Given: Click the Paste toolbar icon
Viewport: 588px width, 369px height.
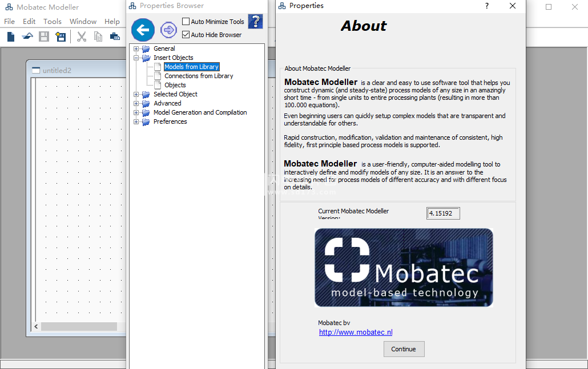Looking at the screenshot, I should pyautogui.click(x=115, y=37).
